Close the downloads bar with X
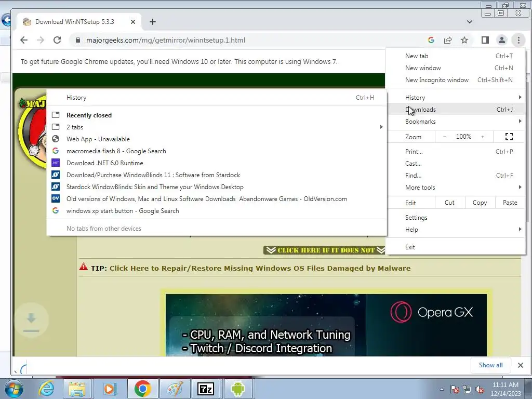 pos(521,365)
